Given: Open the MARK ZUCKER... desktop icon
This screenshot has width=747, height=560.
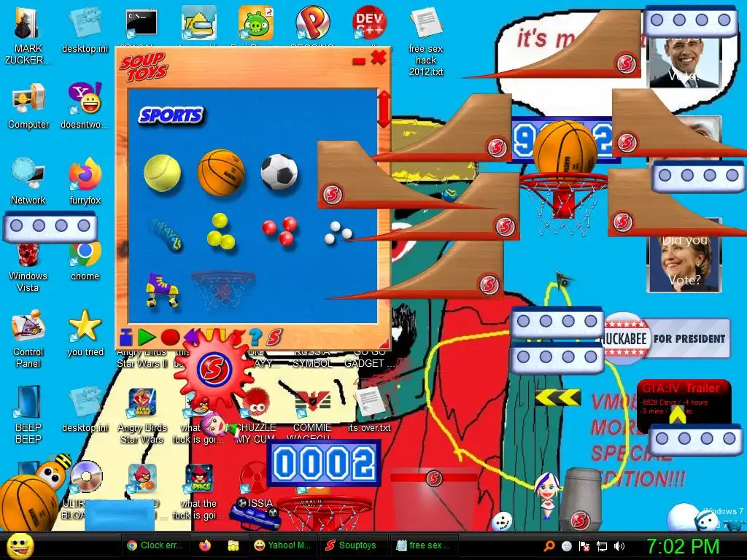Looking at the screenshot, I should click(28, 35).
